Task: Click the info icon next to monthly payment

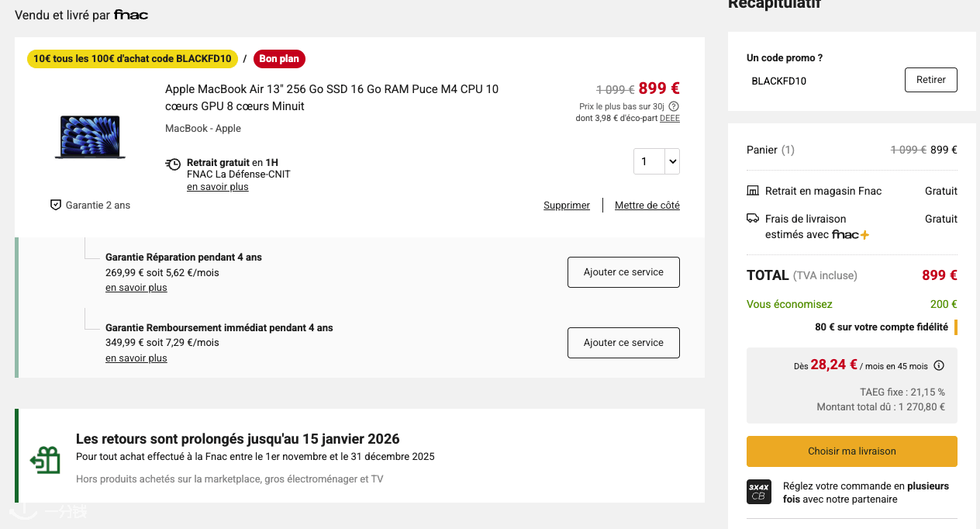Action: click(x=939, y=365)
